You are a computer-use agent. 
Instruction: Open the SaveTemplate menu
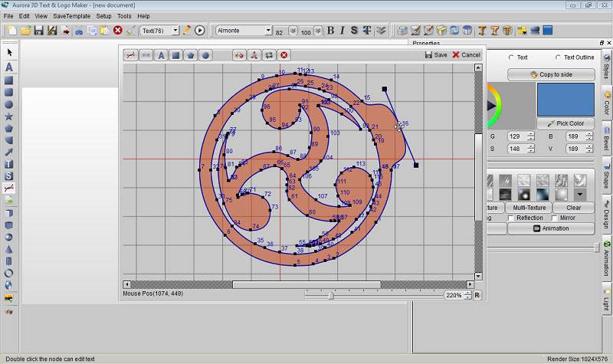click(71, 15)
